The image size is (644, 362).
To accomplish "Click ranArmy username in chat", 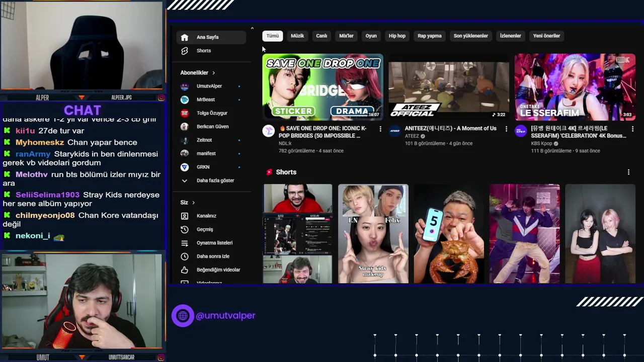I will [x=33, y=154].
